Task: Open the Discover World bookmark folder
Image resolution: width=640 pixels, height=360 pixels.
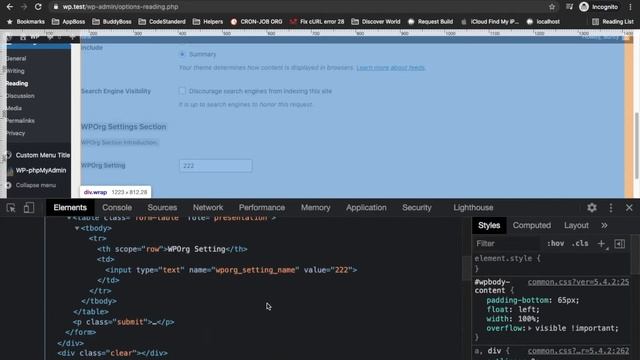Action: [376, 22]
